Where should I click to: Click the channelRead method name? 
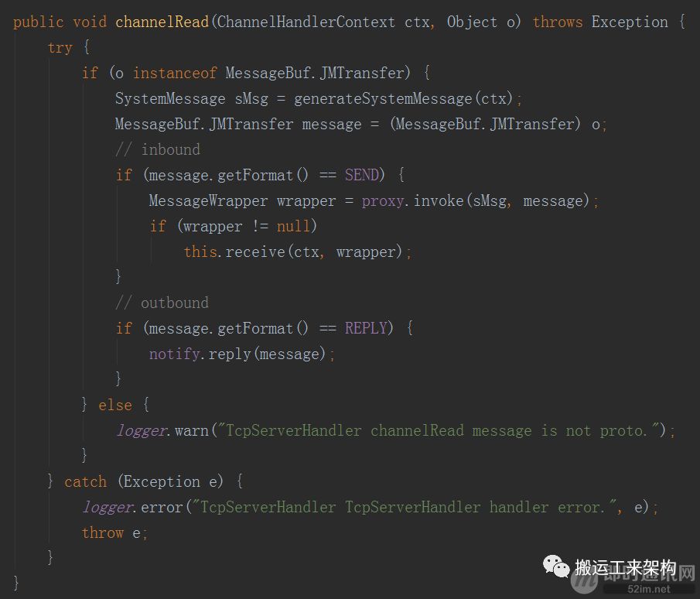coord(162,22)
